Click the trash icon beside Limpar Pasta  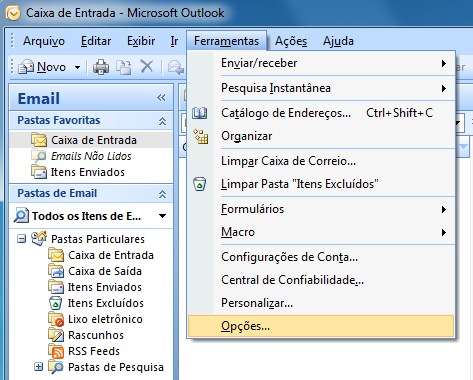[199, 184]
